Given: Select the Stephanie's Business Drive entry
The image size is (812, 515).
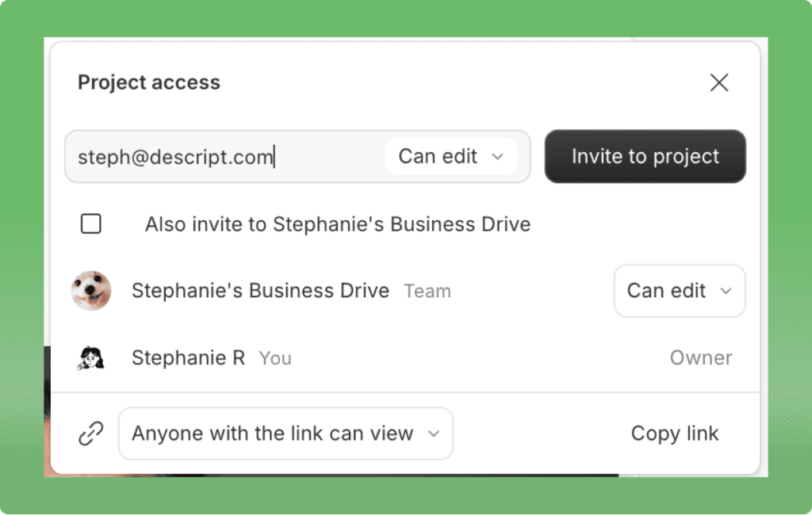Looking at the screenshot, I should [x=260, y=291].
